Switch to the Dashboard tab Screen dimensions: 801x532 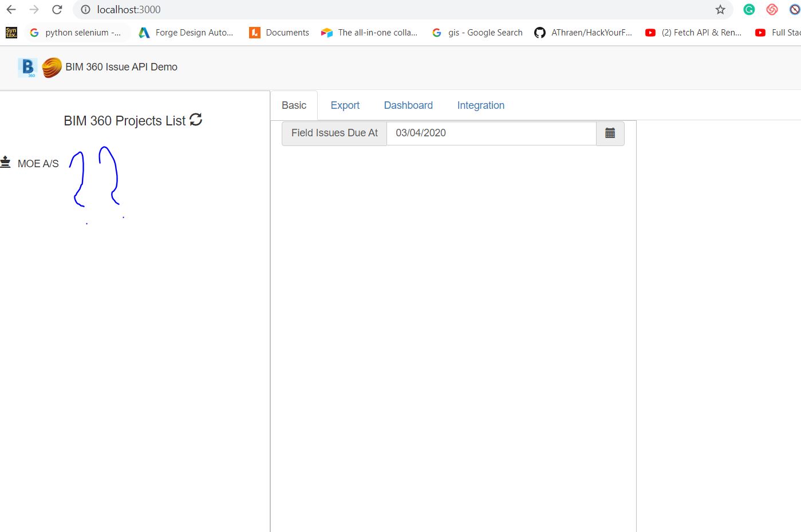tap(408, 105)
